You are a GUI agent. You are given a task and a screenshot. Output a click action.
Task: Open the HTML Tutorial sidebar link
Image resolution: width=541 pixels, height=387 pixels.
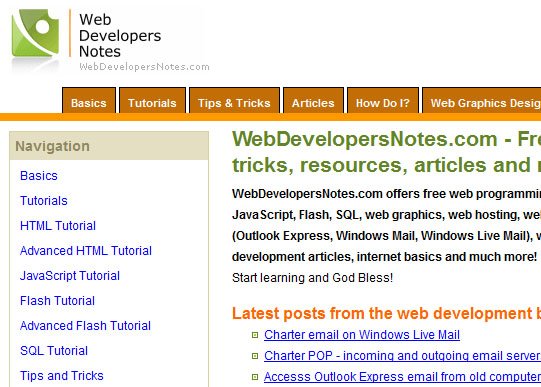pyautogui.click(x=58, y=226)
